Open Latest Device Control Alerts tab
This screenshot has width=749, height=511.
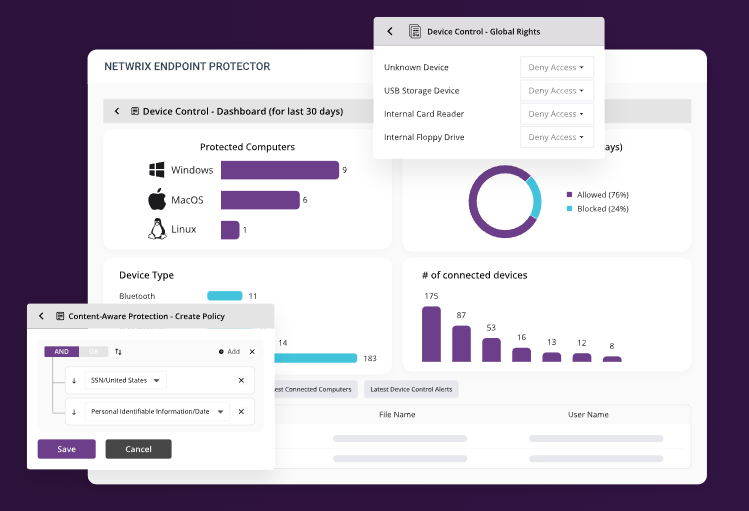[410, 389]
